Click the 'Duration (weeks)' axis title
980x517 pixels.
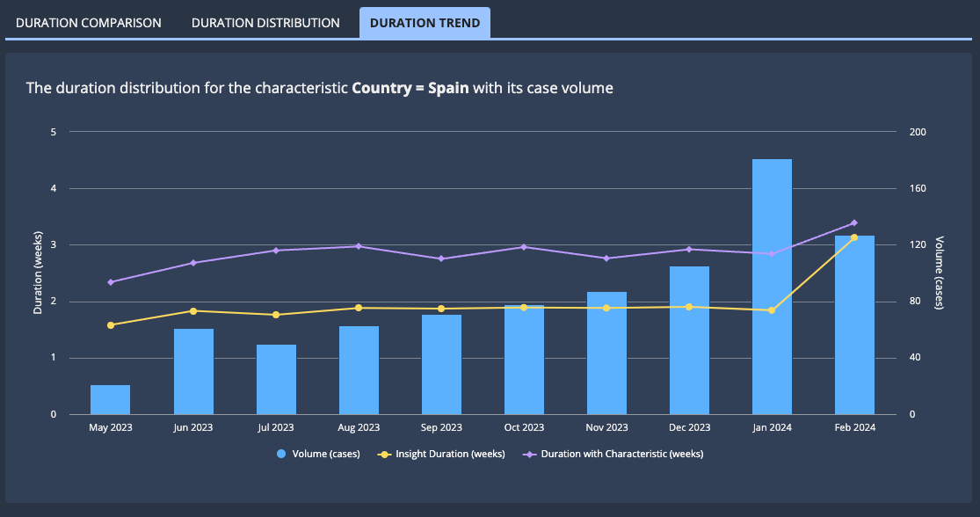click(x=38, y=273)
